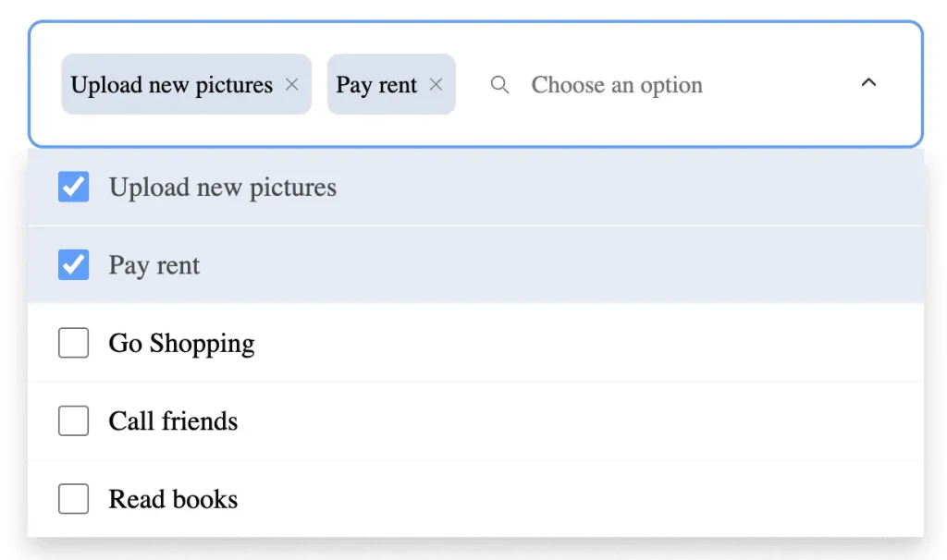Click inside the Choose an option search box
Image resolution: width=947 pixels, height=560 pixels.
tap(617, 85)
